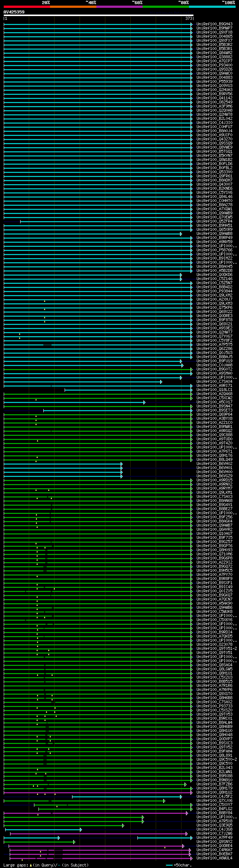This screenshot has width=239, height=868.
Task: Click the arrowhead ending the UniRef100_C7SAX4 bar
Action: (x=161, y=382)
